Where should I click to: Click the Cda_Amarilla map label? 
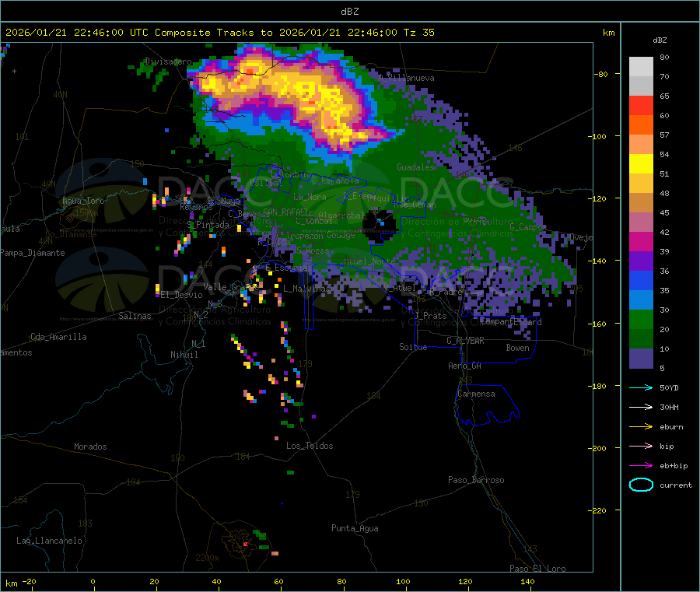click(x=58, y=337)
